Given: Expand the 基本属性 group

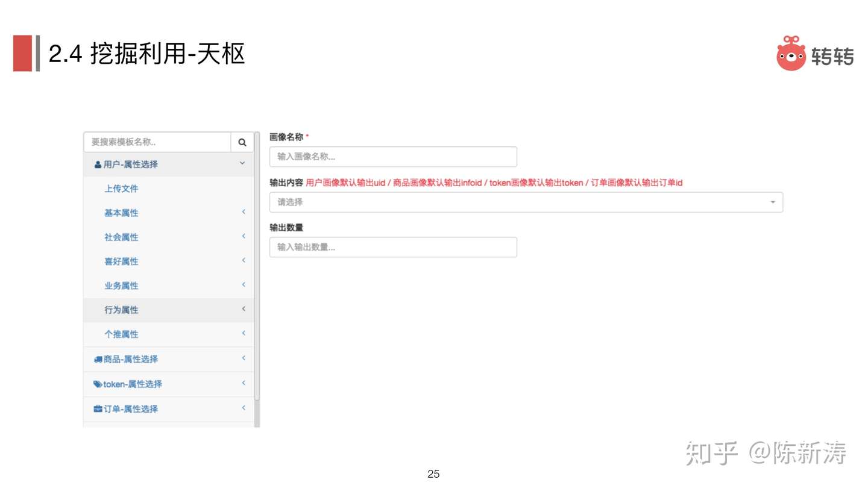Looking at the screenshot, I should tap(244, 211).
